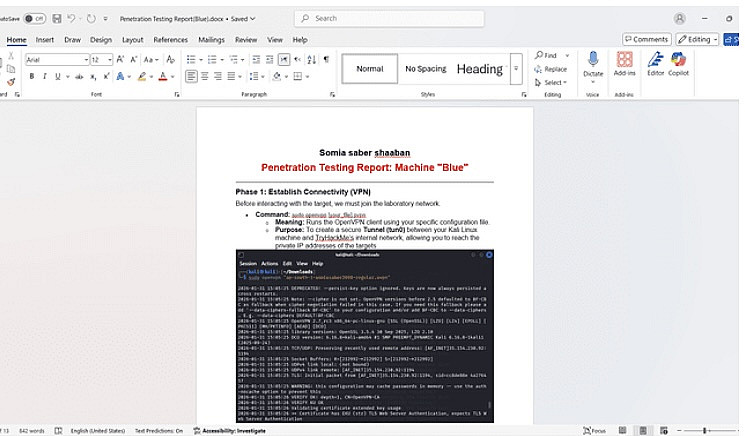Select the Normal style

click(370, 69)
